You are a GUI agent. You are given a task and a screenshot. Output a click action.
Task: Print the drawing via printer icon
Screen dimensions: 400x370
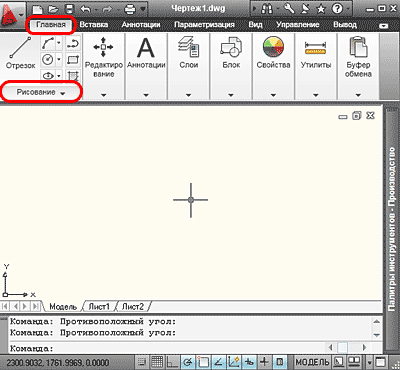pos(130,9)
